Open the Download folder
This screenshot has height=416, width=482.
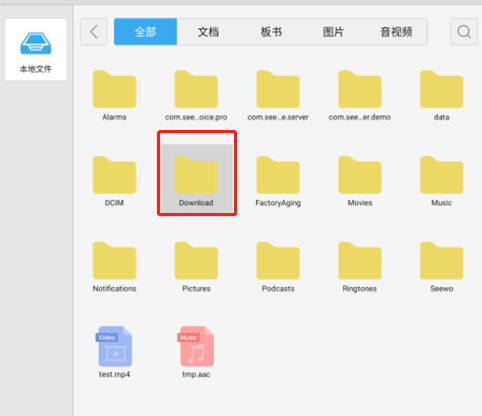[196, 179]
